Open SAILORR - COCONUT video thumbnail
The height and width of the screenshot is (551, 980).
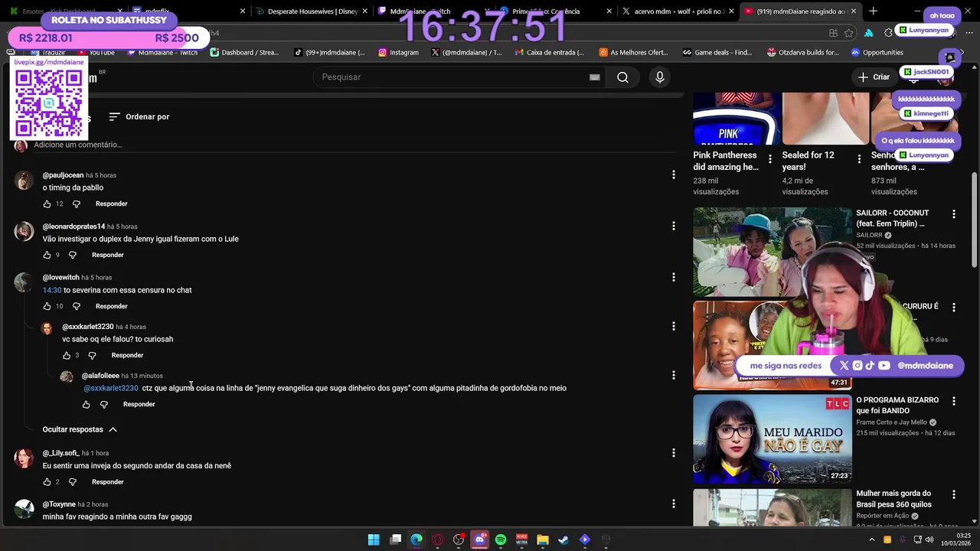point(772,252)
